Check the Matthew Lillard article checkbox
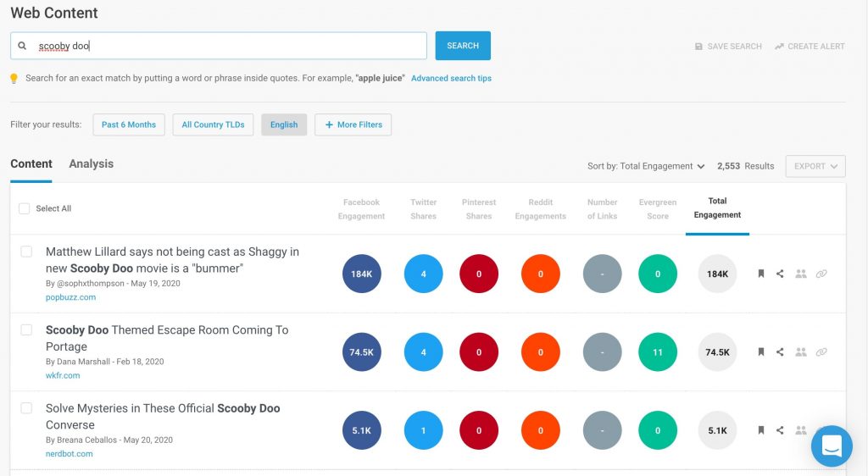The width and height of the screenshot is (868, 476). coord(26,252)
